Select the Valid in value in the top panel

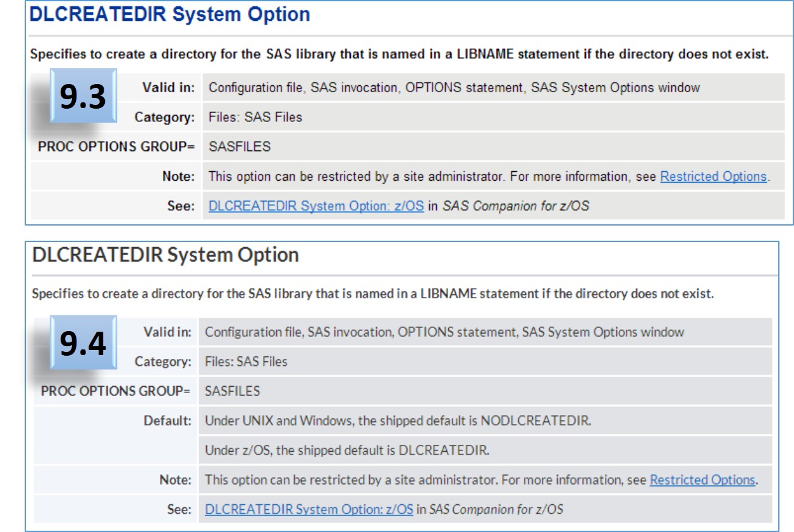[x=454, y=88]
